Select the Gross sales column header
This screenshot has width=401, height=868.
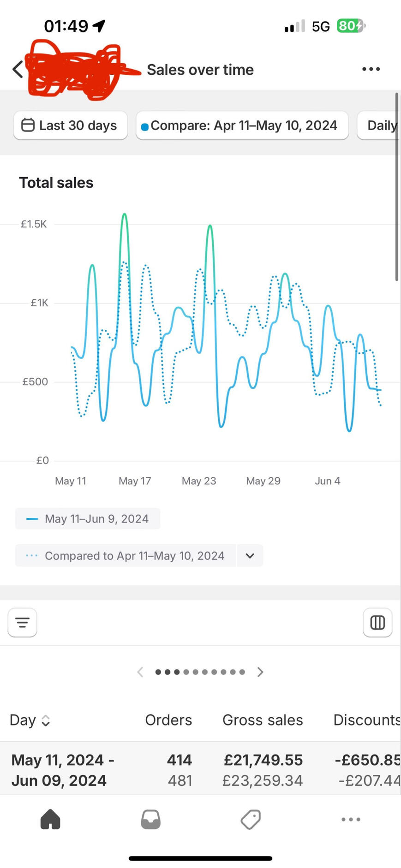[262, 720]
